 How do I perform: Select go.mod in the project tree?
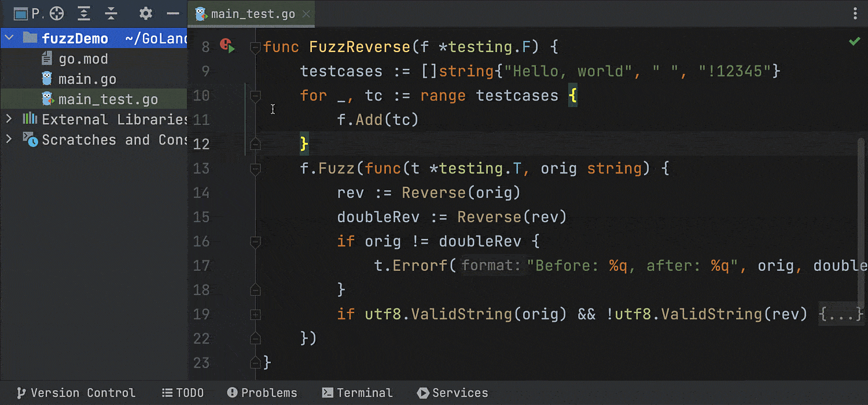(x=83, y=59)
